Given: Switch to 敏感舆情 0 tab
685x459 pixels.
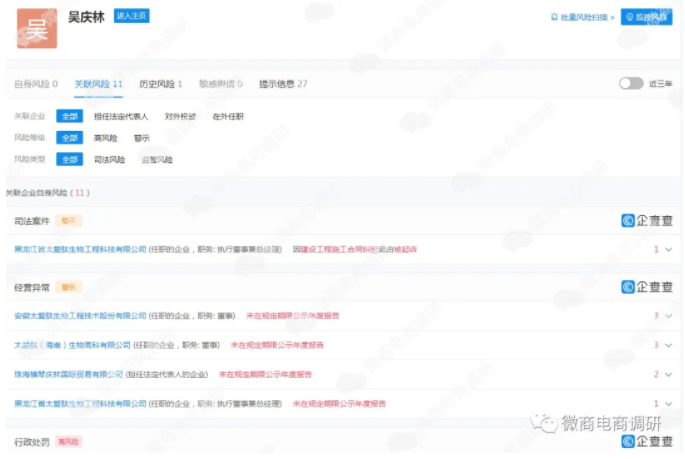Looking at the screenshot, I should coord(221,84).
